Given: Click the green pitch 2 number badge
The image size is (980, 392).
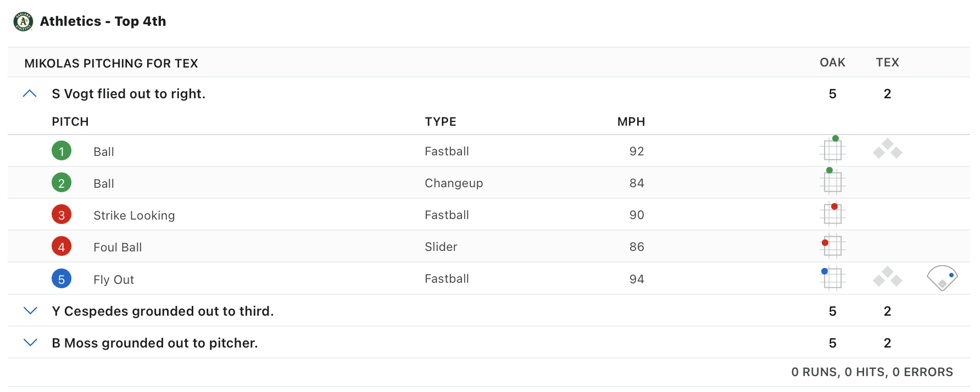Looking at the screenshot, I should click(x=62, y=183).
